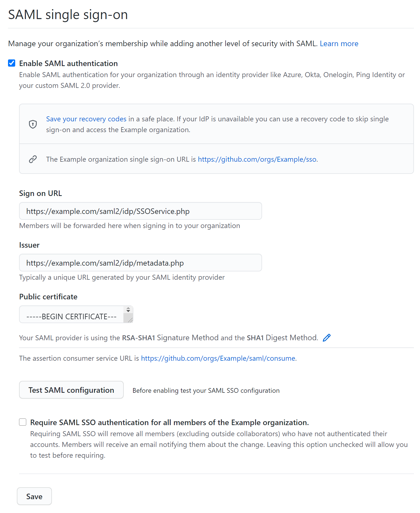Click the bold "Require SAML SSO authentication" label text
Screen dimensions: 420x513
tap(169, 423)
